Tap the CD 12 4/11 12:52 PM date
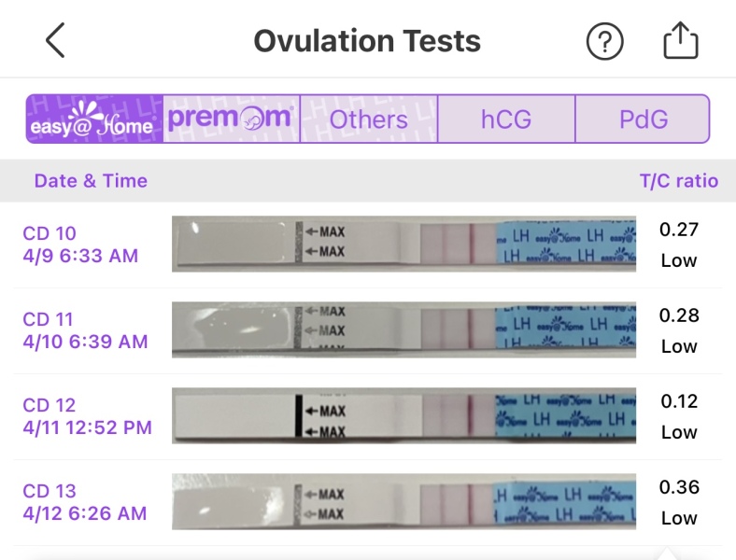The image size is (736, 560). (87, 416)
